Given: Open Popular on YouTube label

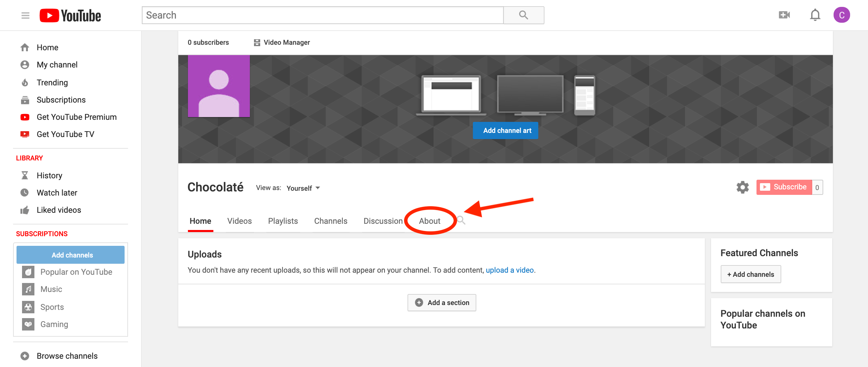Looking at the screenshot, I should (76, 272).
